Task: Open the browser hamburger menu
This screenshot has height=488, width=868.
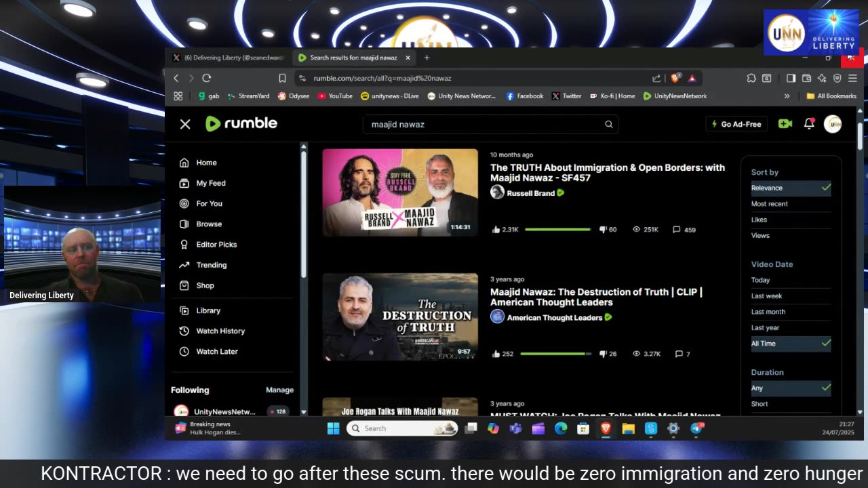Action: (x=852, y=78)
